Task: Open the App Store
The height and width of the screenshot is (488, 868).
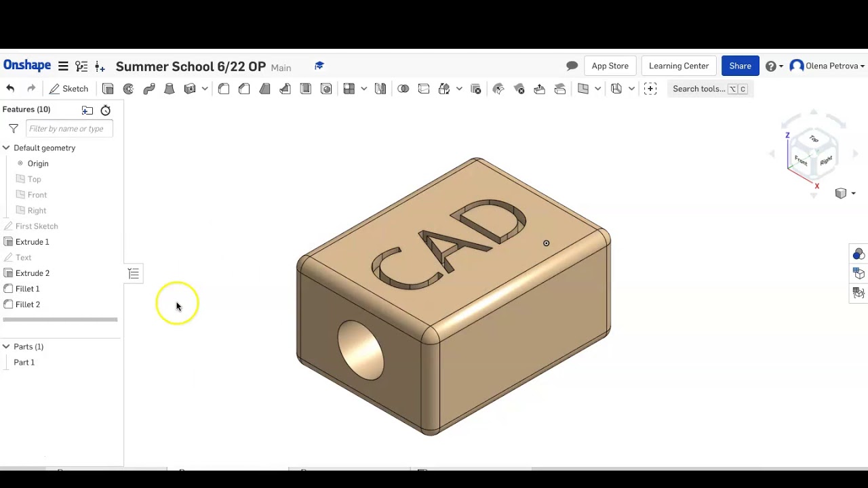Action: [x=610, y=66]
